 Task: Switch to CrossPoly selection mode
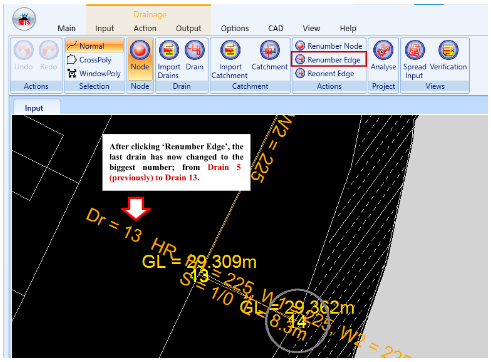[x=89, y=60]
